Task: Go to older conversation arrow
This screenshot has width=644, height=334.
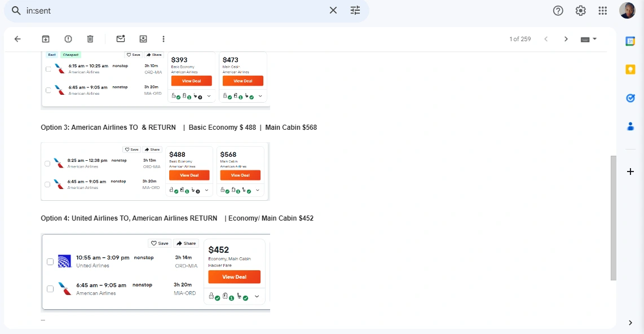Action: 566,39
